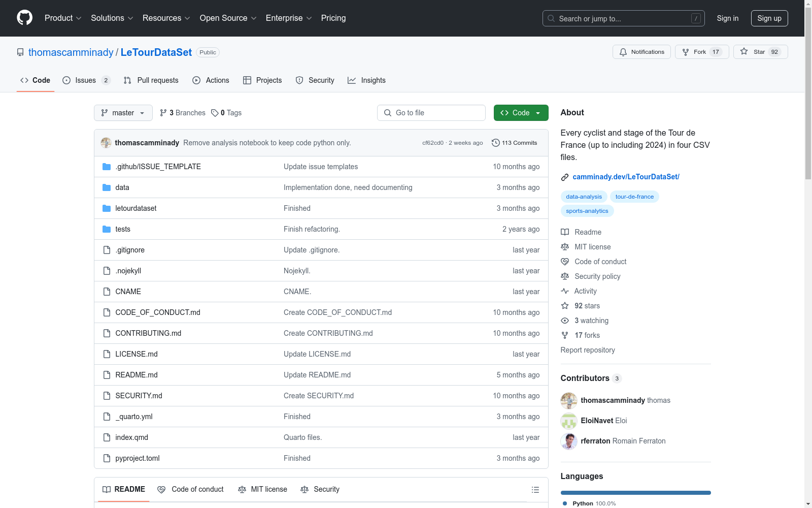Expand the Solutions menu
This screenshot has width=812, height=508.
112,18
